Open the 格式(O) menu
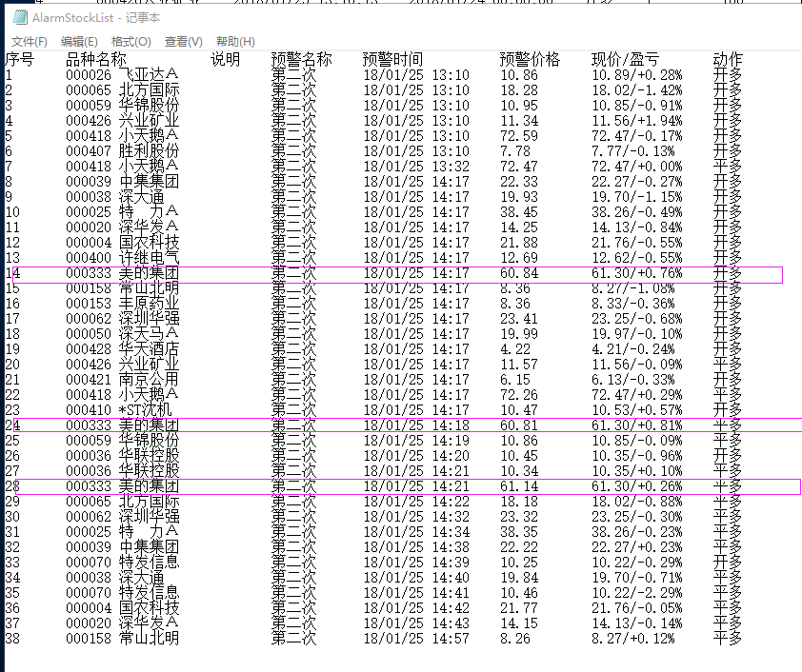The image size is (802, 672). click(x=130, y=42)
